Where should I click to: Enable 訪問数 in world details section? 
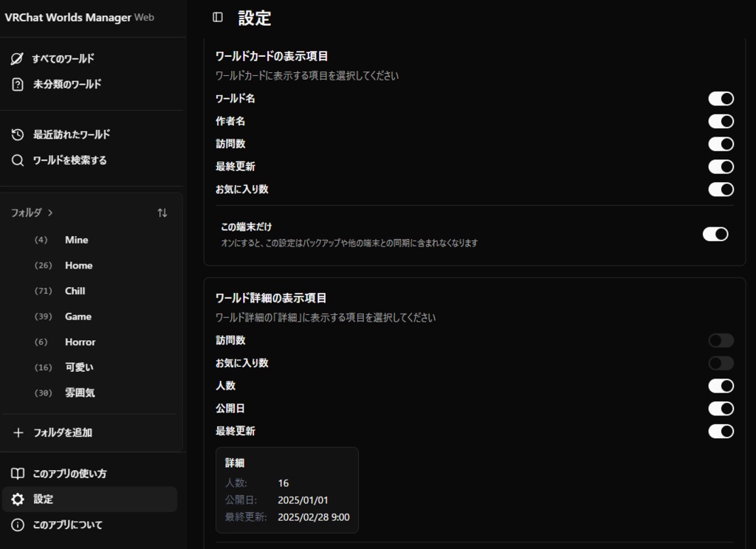pyautogui.click(x=721, y=341)
